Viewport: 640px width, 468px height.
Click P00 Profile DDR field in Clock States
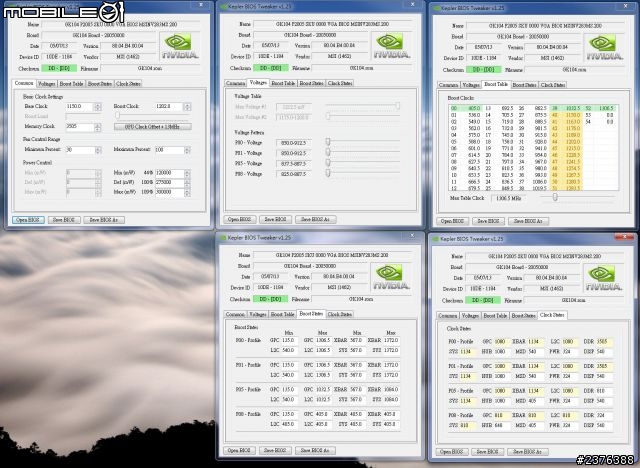[x=604, y=342]
